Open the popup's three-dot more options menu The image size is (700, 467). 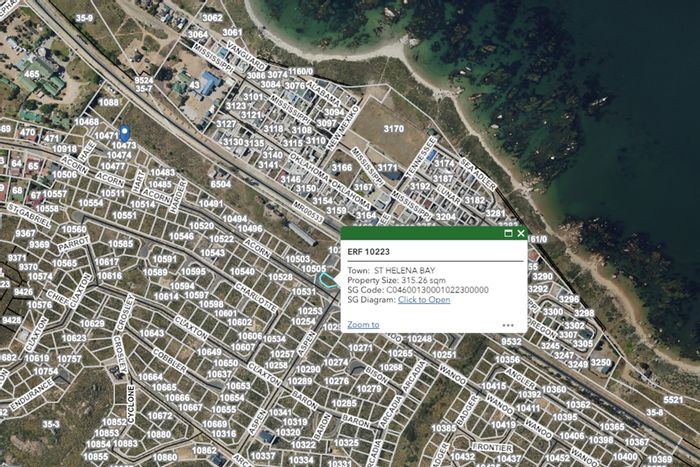pos(508,325)
